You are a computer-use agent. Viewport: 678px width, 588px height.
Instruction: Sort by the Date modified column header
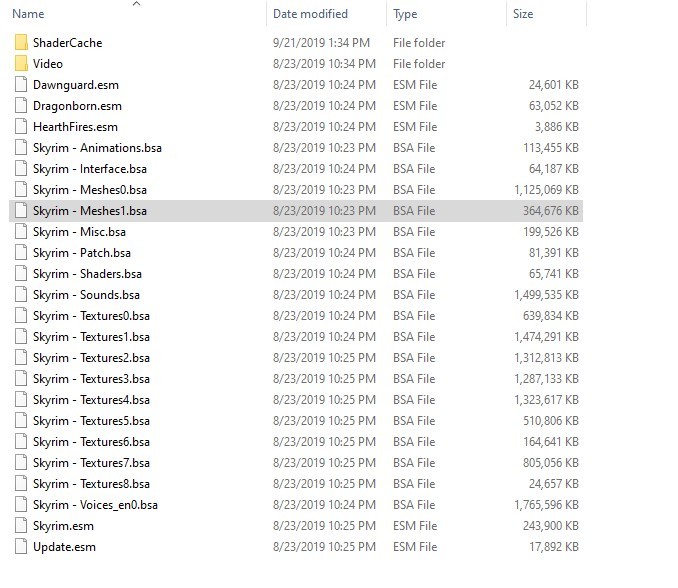310,14
